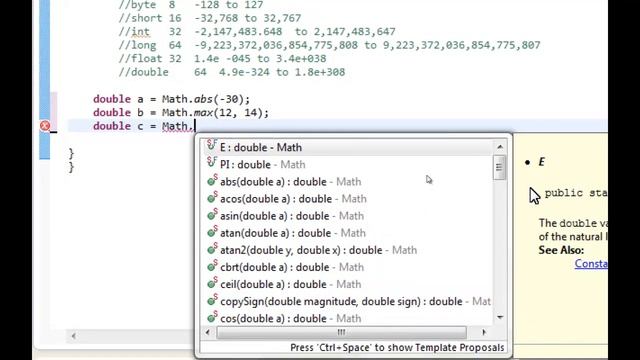Click the method icon beside cos
Image resolution: width=640 pixels, height=360 pixels.
pos(212,317)
